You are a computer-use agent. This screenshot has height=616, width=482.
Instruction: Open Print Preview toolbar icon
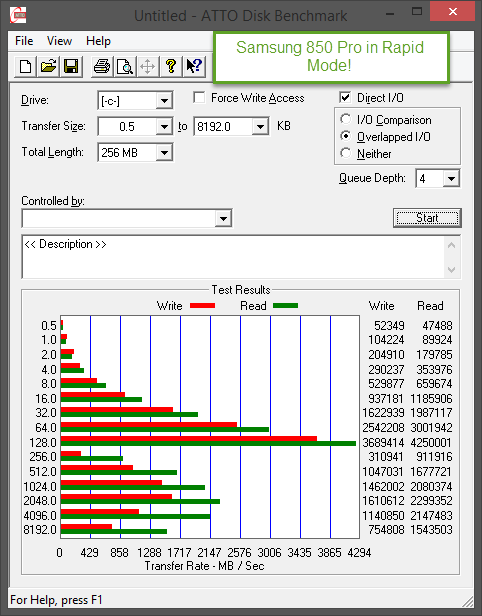click(125, 66)
